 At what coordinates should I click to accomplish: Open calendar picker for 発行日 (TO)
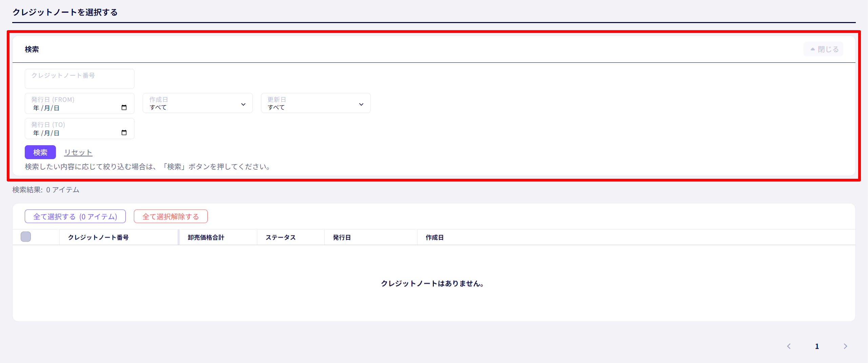click(x=124, y=133)
